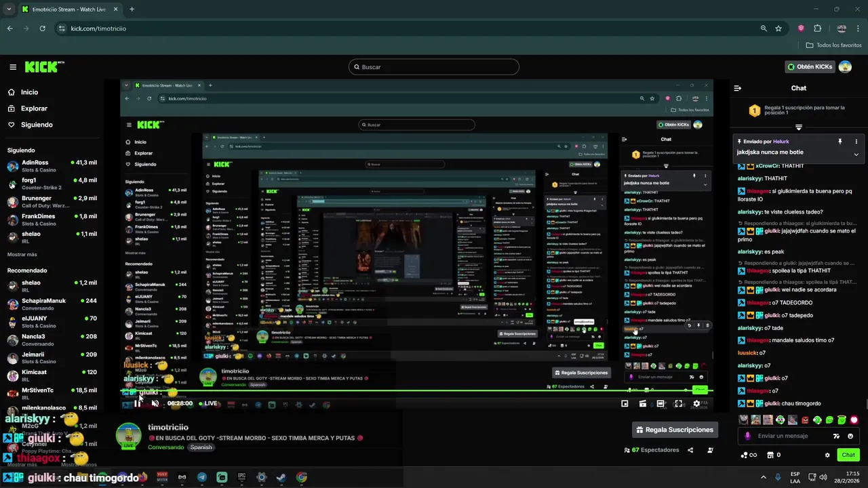Open the player cast option
This screenshot has height=488, width=868.
pyautogui.click(x=642, y=403)
